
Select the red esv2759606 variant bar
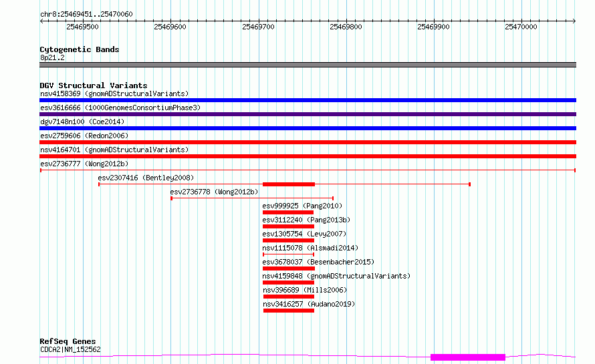308,142
